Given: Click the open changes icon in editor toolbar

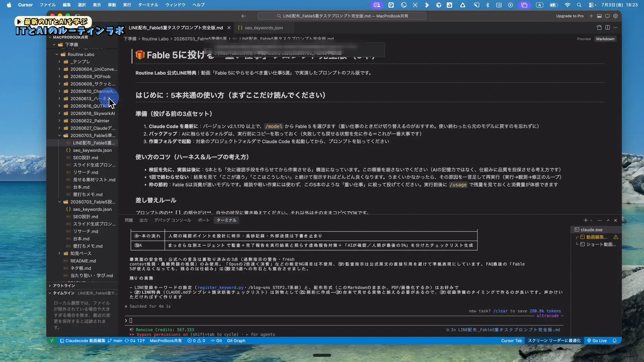Looking at the screenshot, I should (599, 27).
